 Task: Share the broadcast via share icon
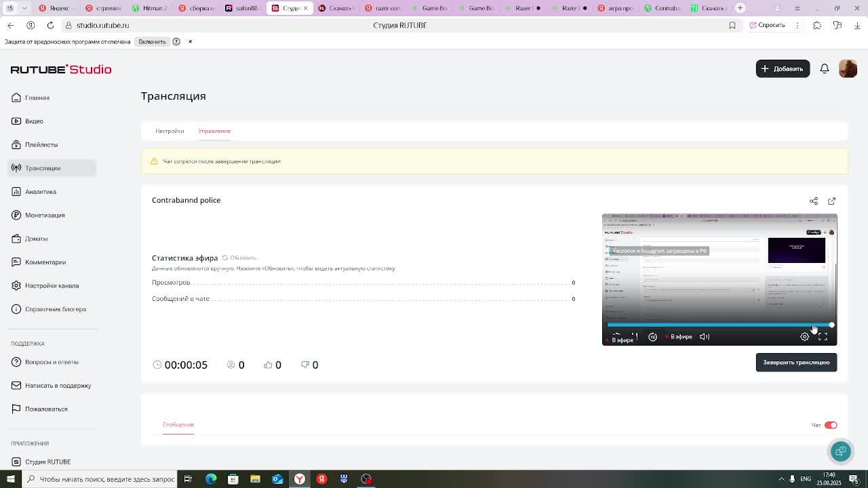(814, 201)
